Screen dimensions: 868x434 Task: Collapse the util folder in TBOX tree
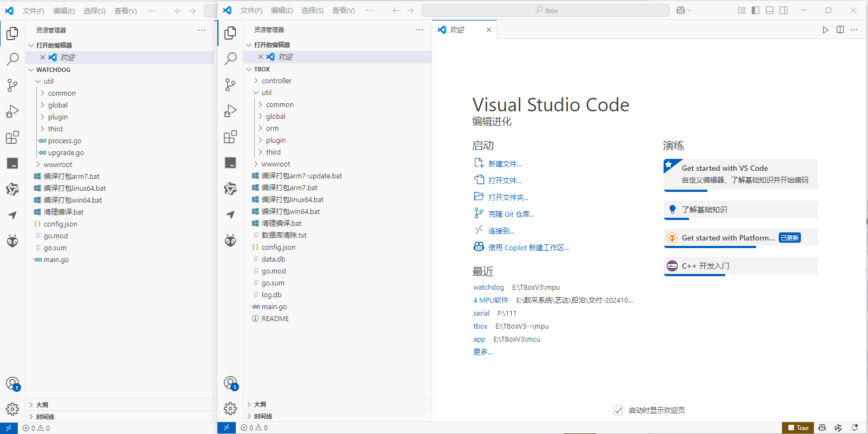pos(337,92)
